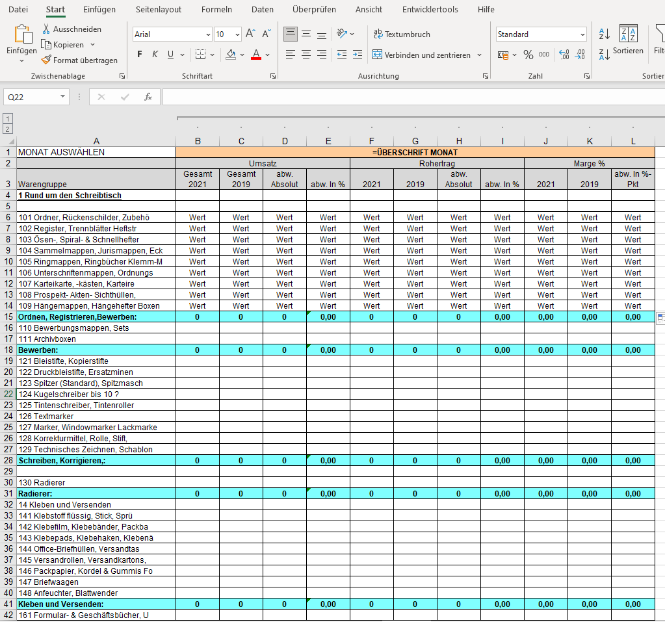Toggle bold formatting (F)
665x644 pixels.
pos(140,55)
